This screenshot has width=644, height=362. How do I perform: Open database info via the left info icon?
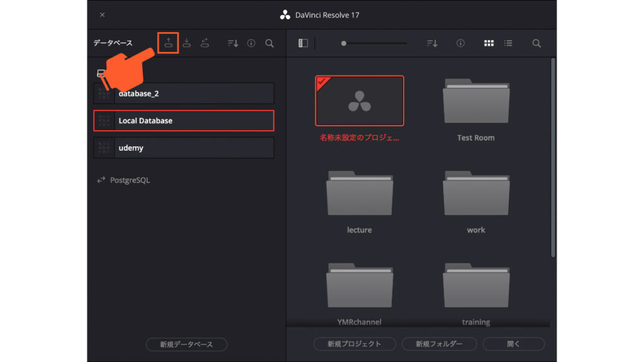coord(251,43)
